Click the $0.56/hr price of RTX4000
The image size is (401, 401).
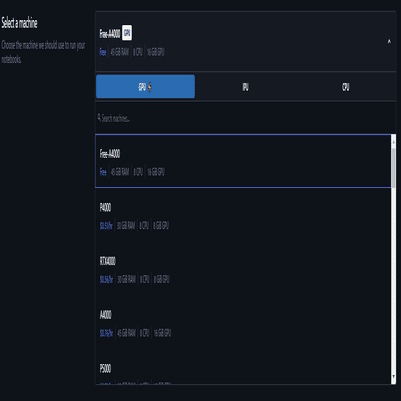[x=107, y=279]
